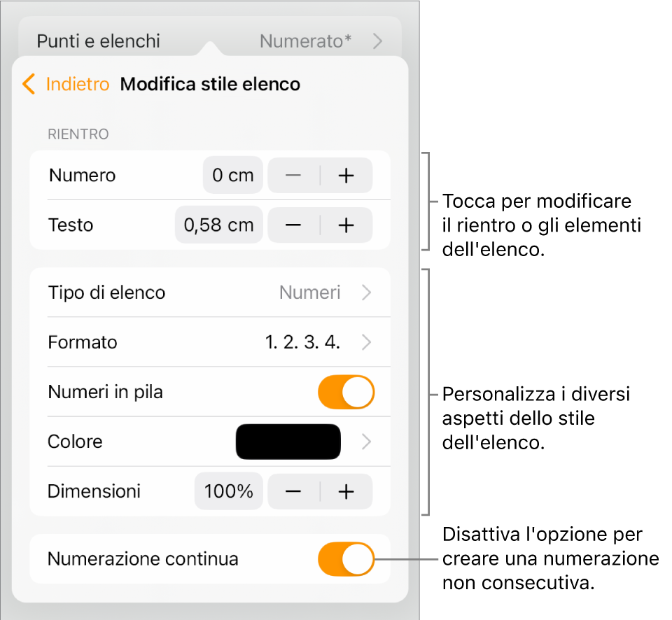Decrease Testo indent with minus button
The height and width of the screenshot is (620, 672).
(x=293, y=225)
